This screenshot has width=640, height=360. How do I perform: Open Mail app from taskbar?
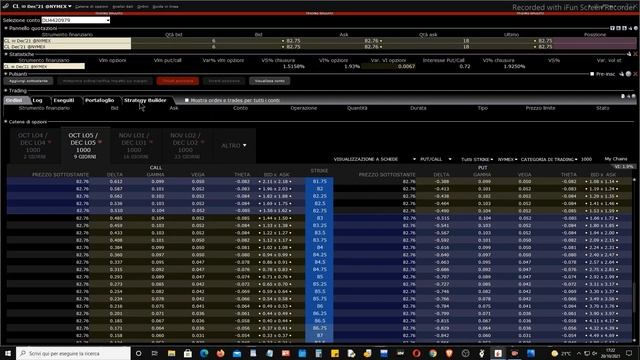click(237, 353)
